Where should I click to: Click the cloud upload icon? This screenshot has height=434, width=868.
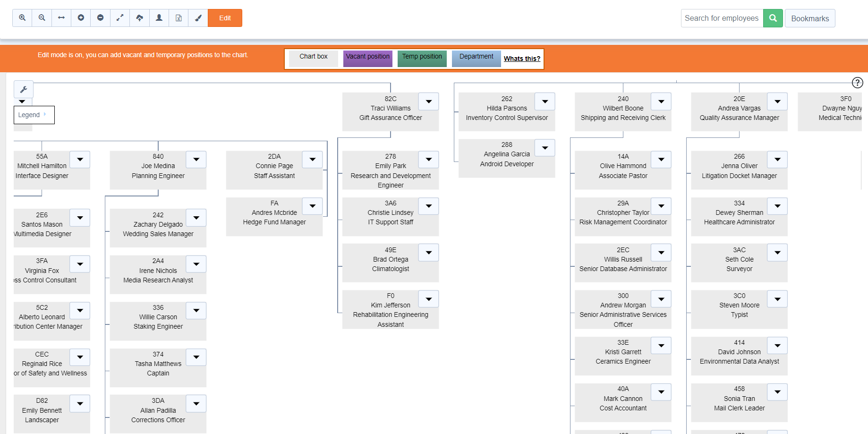click(x=139, y=18)
